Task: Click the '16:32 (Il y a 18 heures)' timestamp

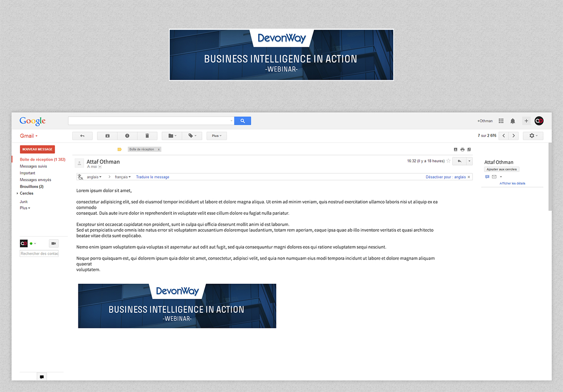Action: pos(426,161)
